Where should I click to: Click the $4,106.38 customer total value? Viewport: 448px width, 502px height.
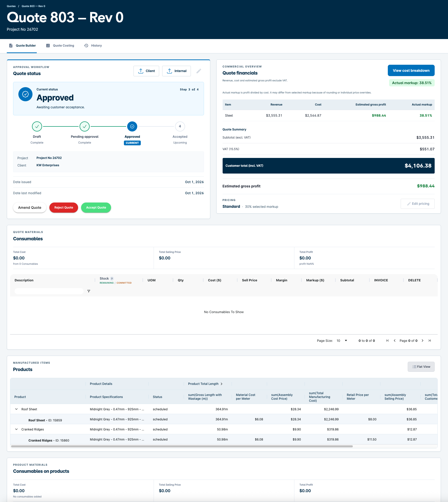pyautogui.click(x=418, y=166)
